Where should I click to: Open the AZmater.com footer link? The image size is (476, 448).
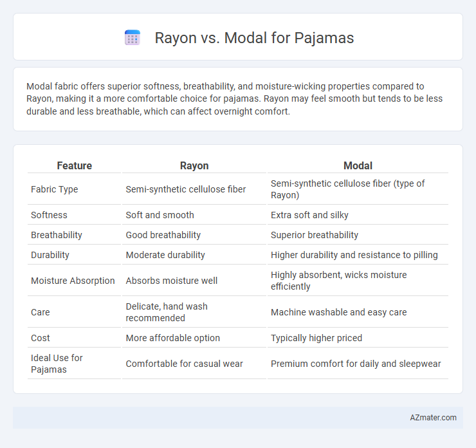coord(433,418)
